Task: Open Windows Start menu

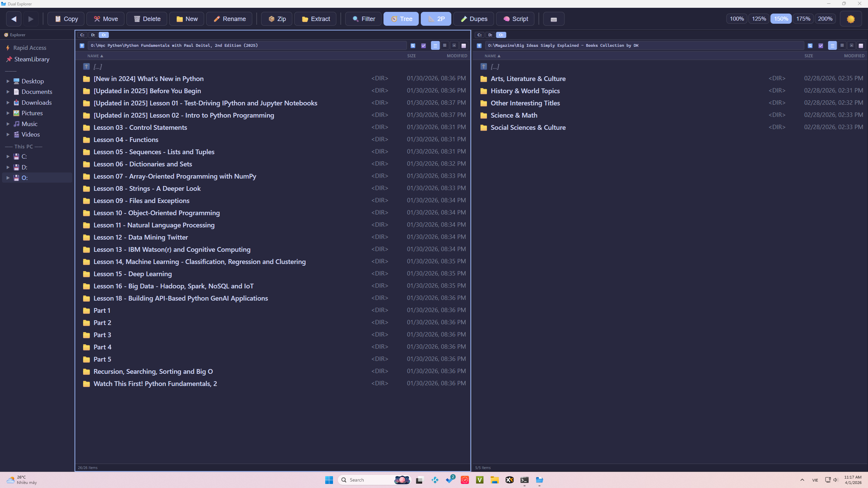Action: (x=329, y=480)
